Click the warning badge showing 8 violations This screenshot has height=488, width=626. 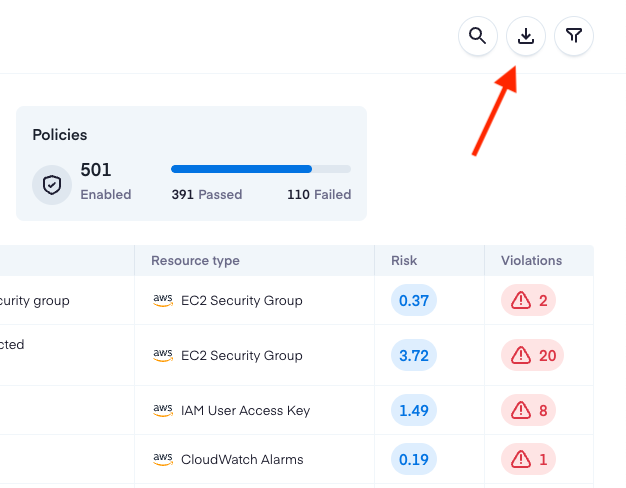tap(528, 410)
